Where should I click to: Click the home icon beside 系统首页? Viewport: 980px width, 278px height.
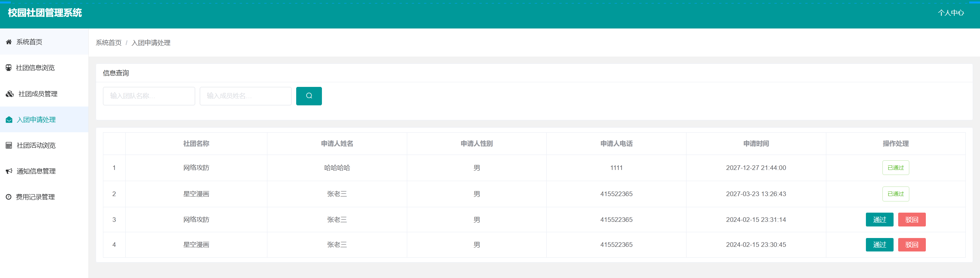[x=9, y=42]
